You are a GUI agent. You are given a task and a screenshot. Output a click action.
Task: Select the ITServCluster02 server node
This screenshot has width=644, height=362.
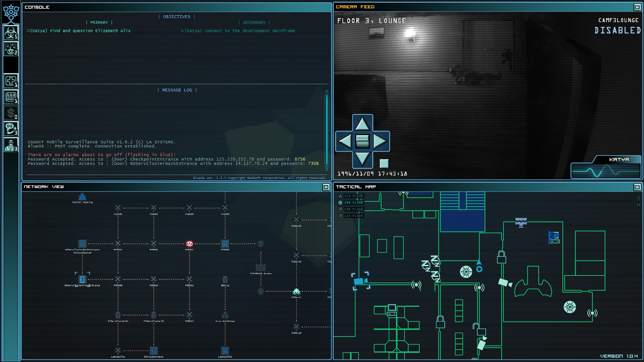[x=154, y=315]
